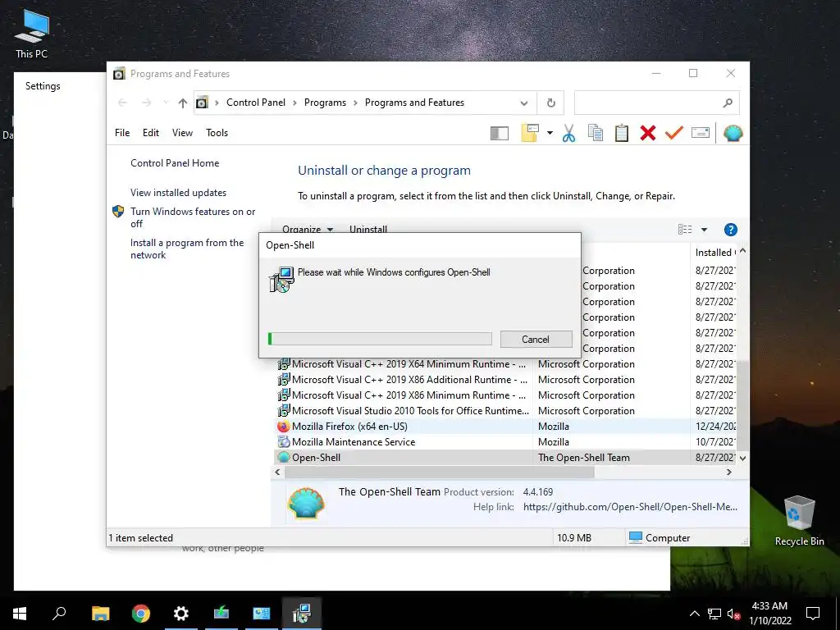
Task: Select Microsoft Visual C++ 2019 X86 Minimum Runtime
Action: 504,395
